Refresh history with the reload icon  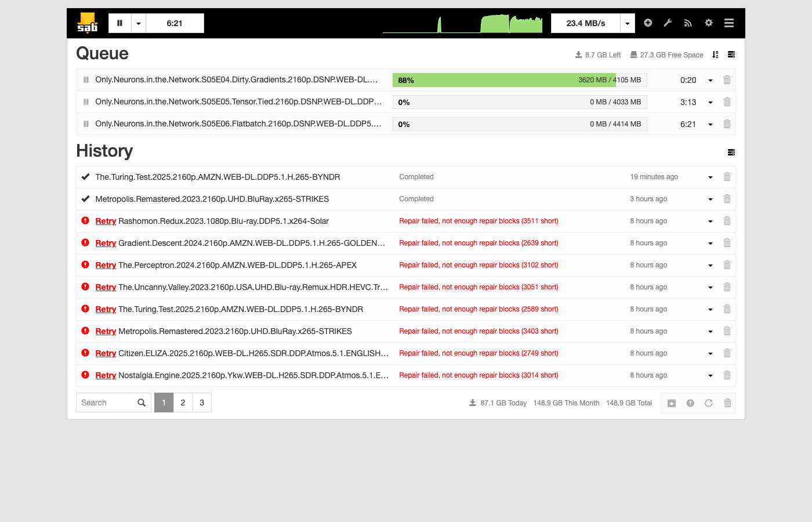709,403
